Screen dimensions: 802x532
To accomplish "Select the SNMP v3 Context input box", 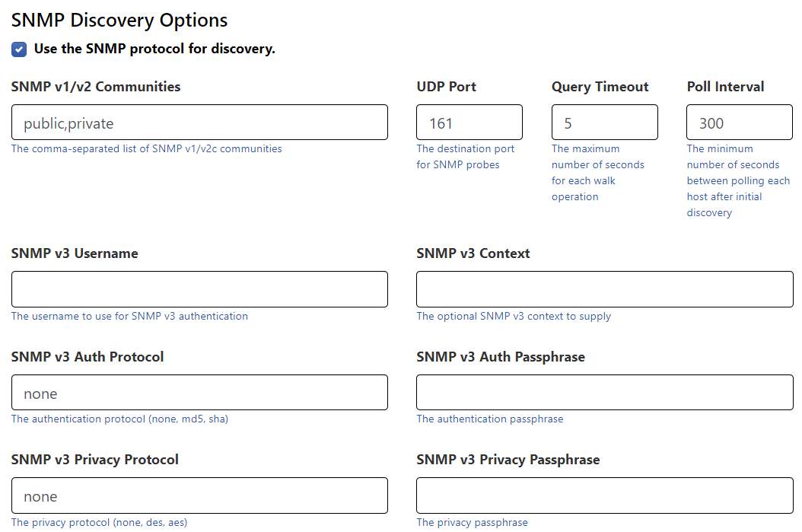I will click(604, 289).
